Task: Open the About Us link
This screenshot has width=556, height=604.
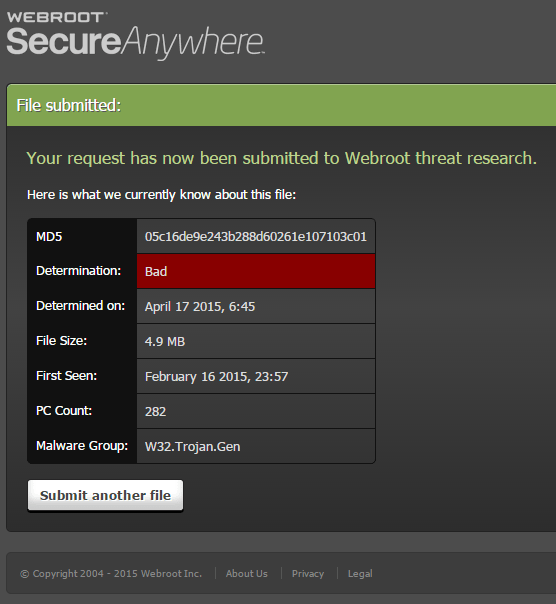Action: click(x=247, y=574)
